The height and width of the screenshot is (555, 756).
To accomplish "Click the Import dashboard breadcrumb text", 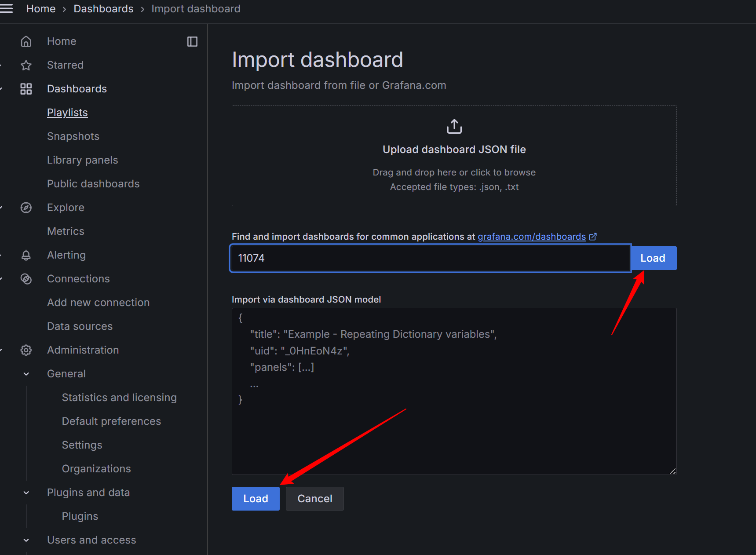I will pos(196,9).
